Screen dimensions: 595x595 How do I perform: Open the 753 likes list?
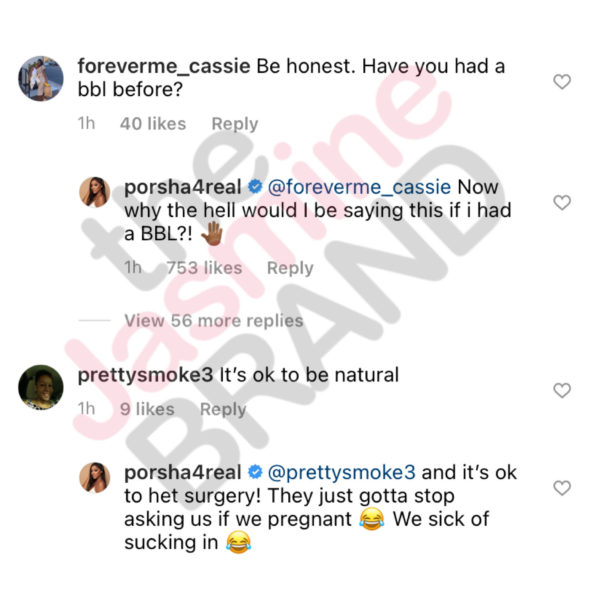point(204,268)
